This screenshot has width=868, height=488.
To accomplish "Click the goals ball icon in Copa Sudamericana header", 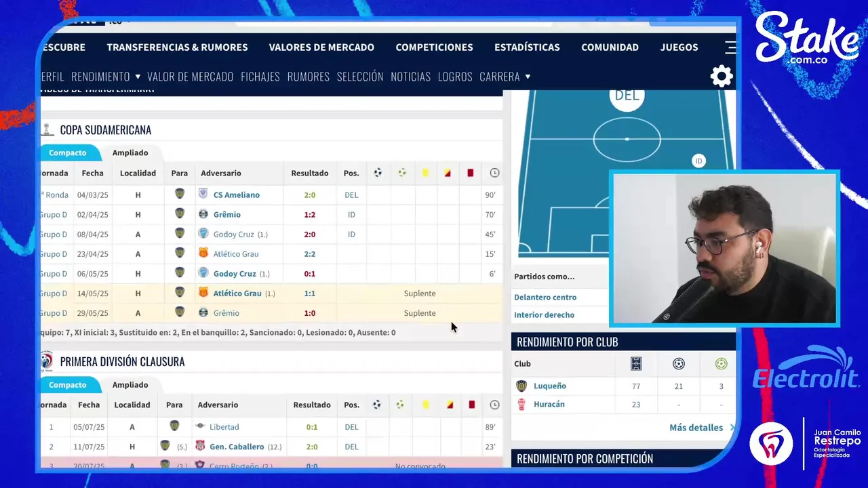I will pyautogui.click(x=378, y=173).
